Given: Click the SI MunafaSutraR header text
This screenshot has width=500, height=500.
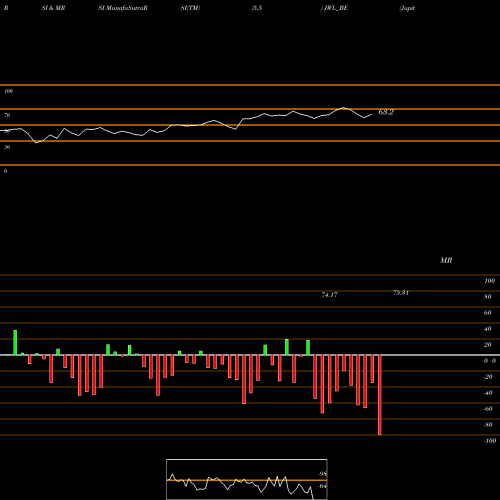Looking at the screenshot, I should tap(123, 8).
